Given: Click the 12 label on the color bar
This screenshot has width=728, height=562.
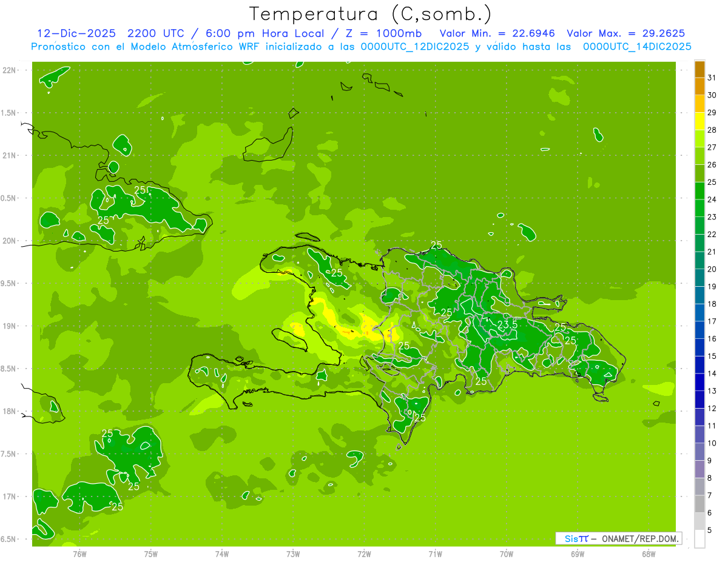Looking at the screenshot, I should [x=712, y=408].
